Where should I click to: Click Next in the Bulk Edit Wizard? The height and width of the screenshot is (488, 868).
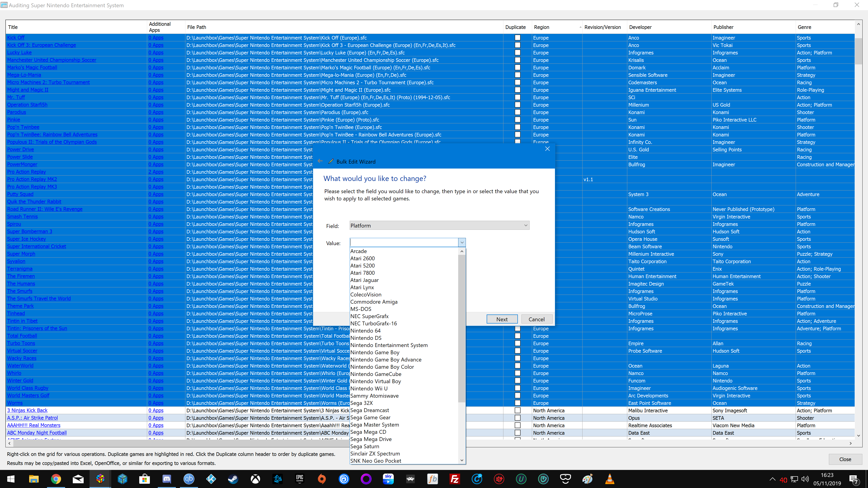502,319
